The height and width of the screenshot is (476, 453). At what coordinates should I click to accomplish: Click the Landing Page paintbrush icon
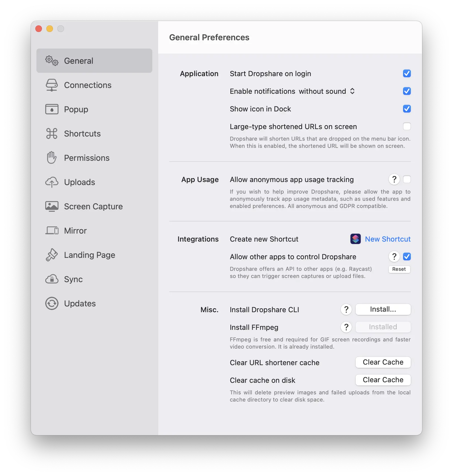(x=52, y=255)
